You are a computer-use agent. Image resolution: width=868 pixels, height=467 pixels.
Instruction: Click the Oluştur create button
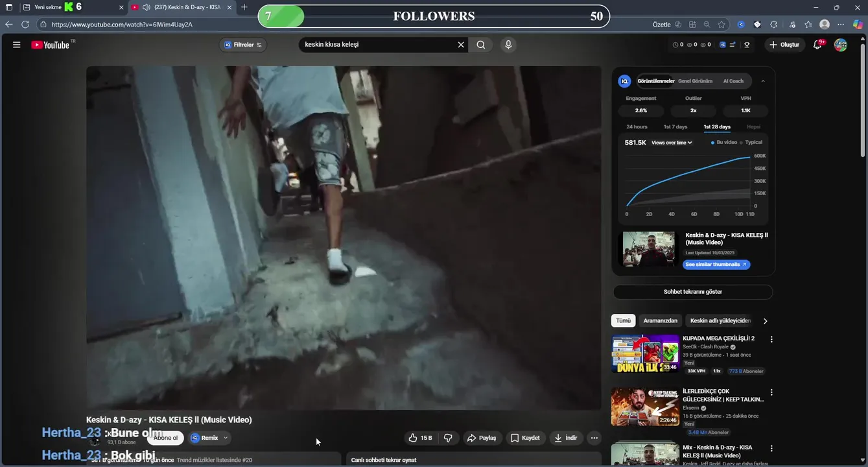click(785, 45)
